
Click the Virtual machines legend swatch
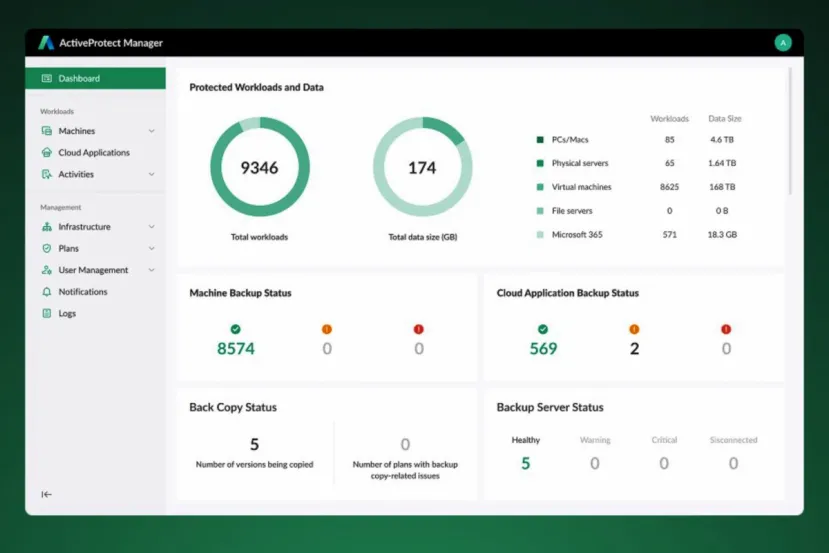[x=540, y=187]
